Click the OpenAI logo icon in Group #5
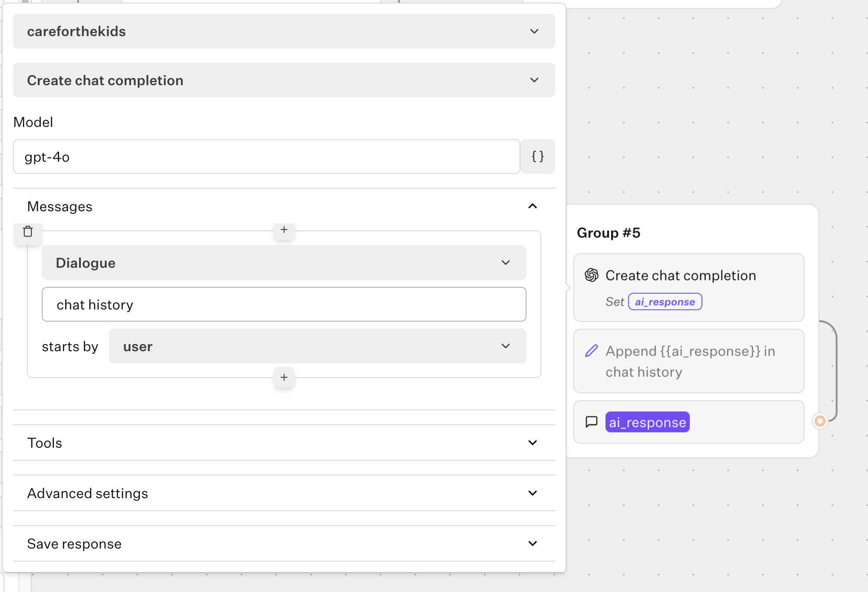Viewport: 868px width, 592px height. click(592, 275)
